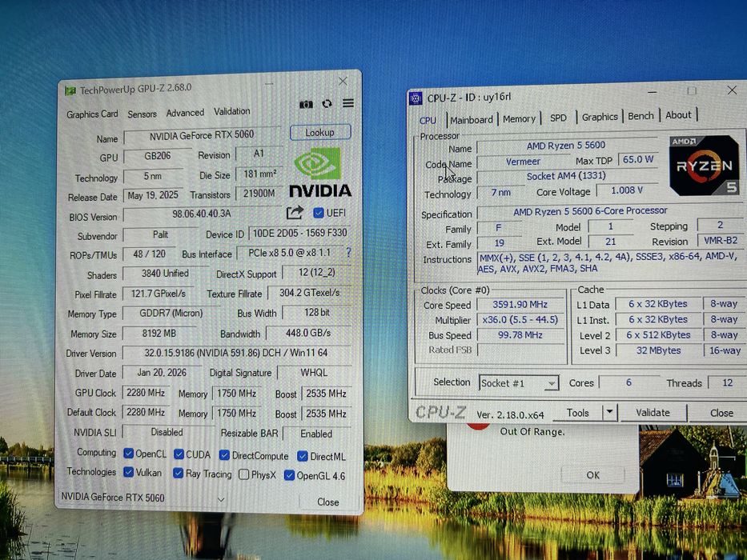Click the Digital Signature value WHQL
This screenshot has width=747, height=560.
314,372
